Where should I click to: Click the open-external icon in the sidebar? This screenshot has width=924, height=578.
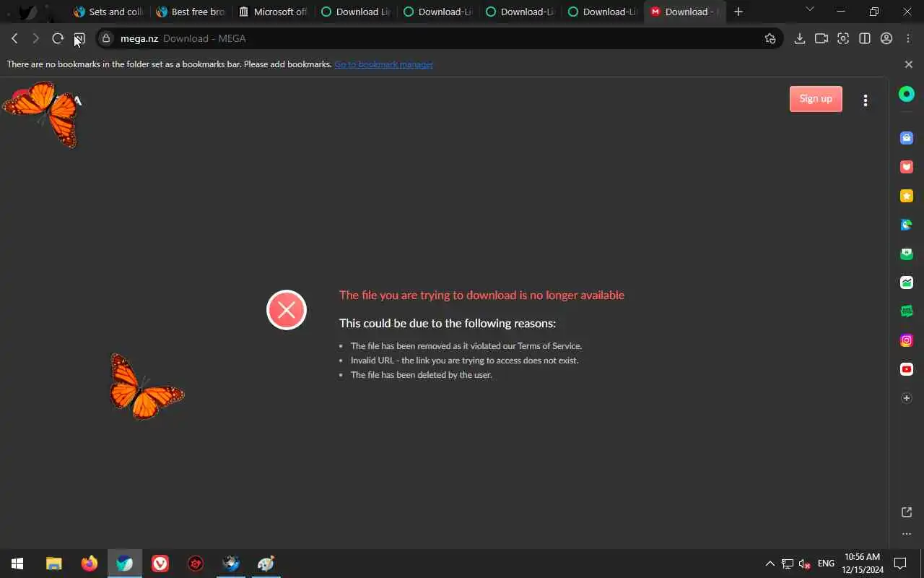(x=907, y=512)
